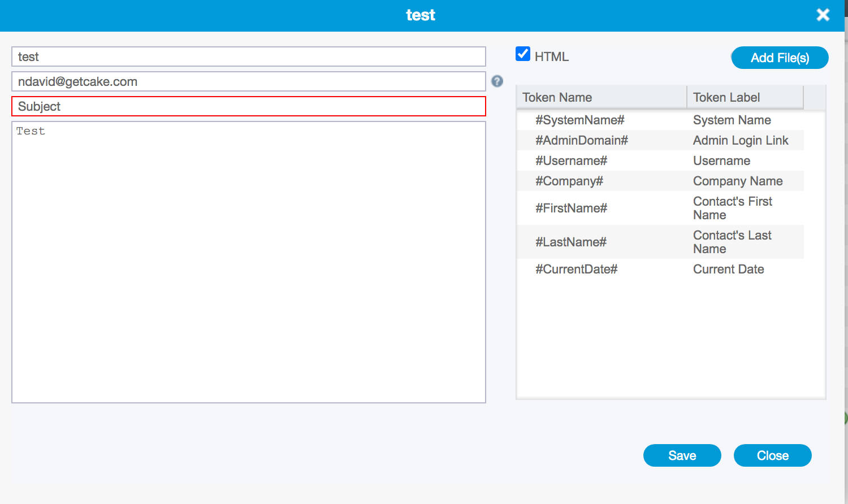Image resolution: width=848 pixels, height=504 pixels.
Task: Close the dialog with the X icon
Action: pyautogui.click(x=823, y=15)
